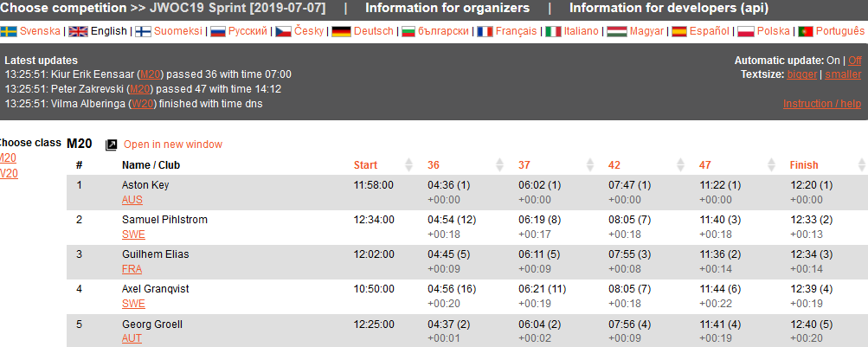Image resolution: width=868 pixels, height=347 pixels.
Task: Make the text size smaller
Action: tap(843, 74)
